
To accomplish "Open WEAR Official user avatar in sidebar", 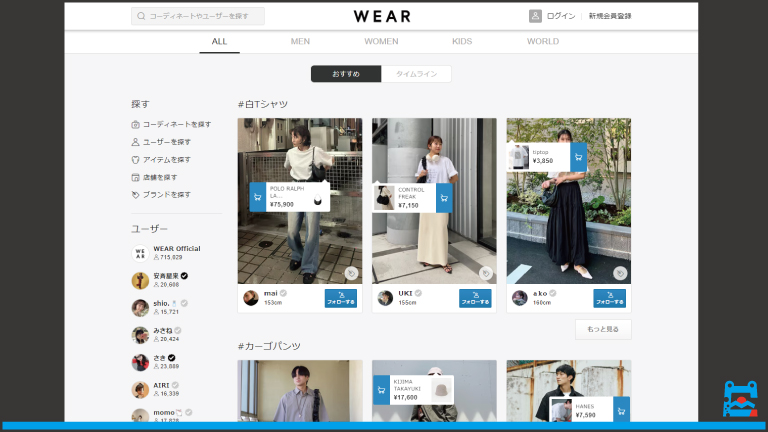I will (x=140, y=253).
